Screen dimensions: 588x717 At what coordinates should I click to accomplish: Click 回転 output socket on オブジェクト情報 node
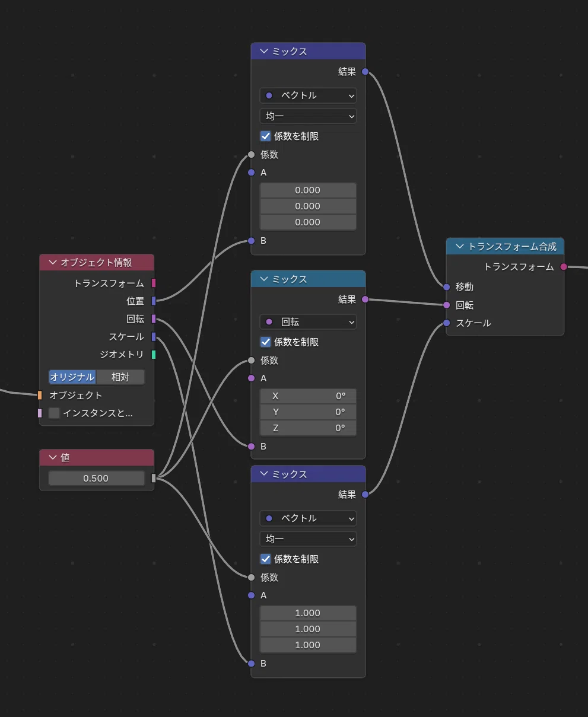click(154, 319)
